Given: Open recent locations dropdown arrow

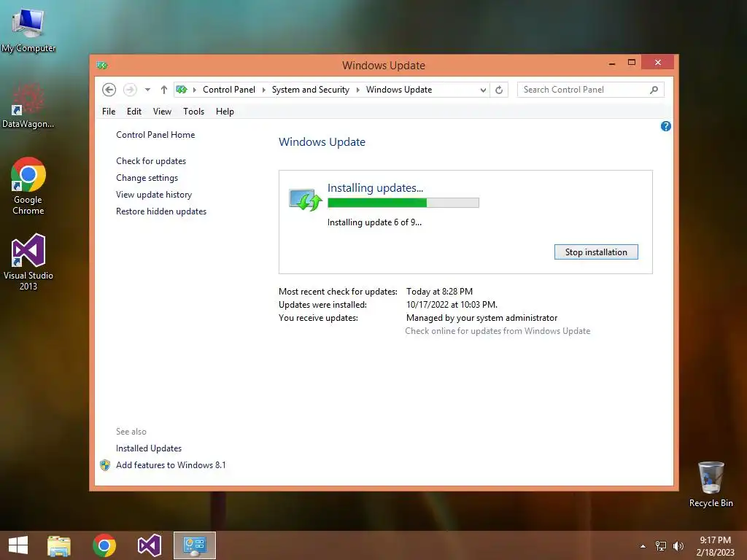Looking at the screenshot, I should (x=147, y=90).
